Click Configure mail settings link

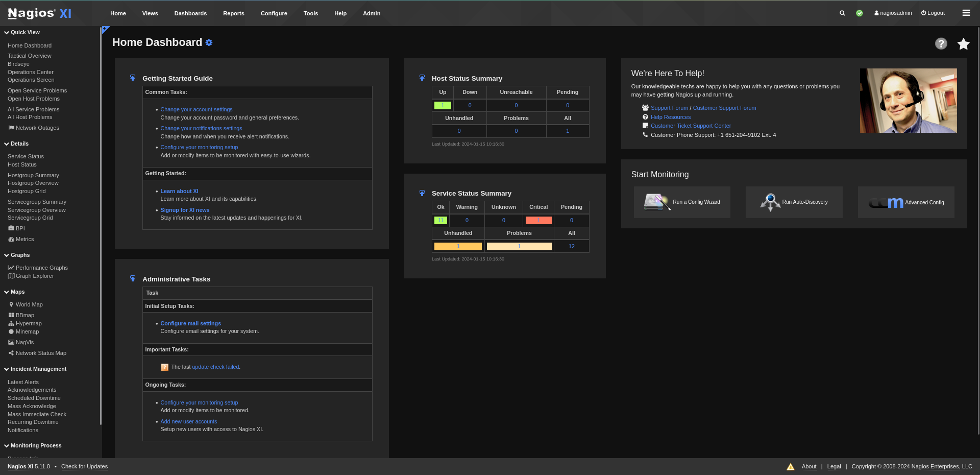[191, 324]
